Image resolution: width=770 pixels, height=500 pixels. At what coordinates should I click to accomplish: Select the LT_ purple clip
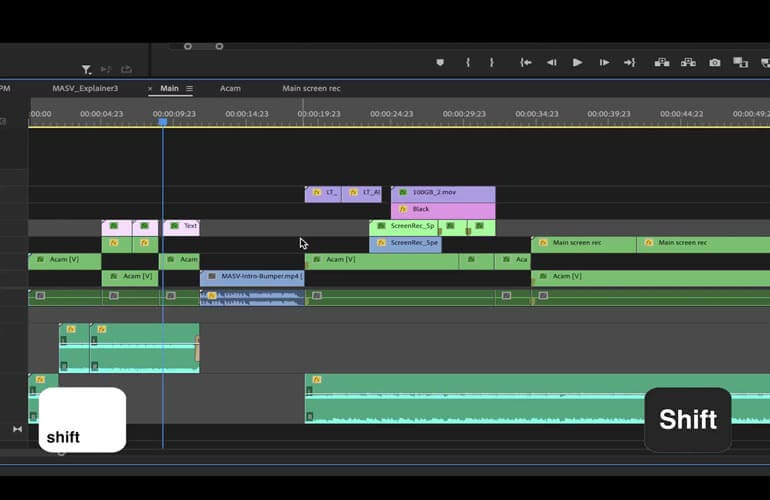pyautogui.click(x=323, y=194)
